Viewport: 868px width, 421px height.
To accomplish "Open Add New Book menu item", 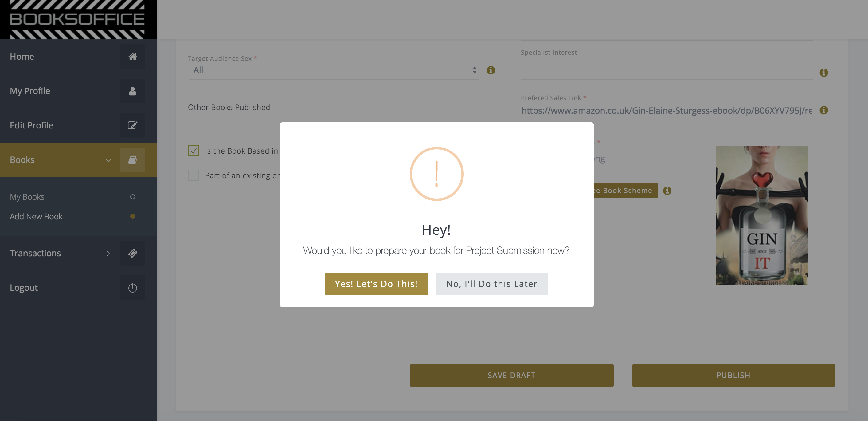I will click(36, 216).
